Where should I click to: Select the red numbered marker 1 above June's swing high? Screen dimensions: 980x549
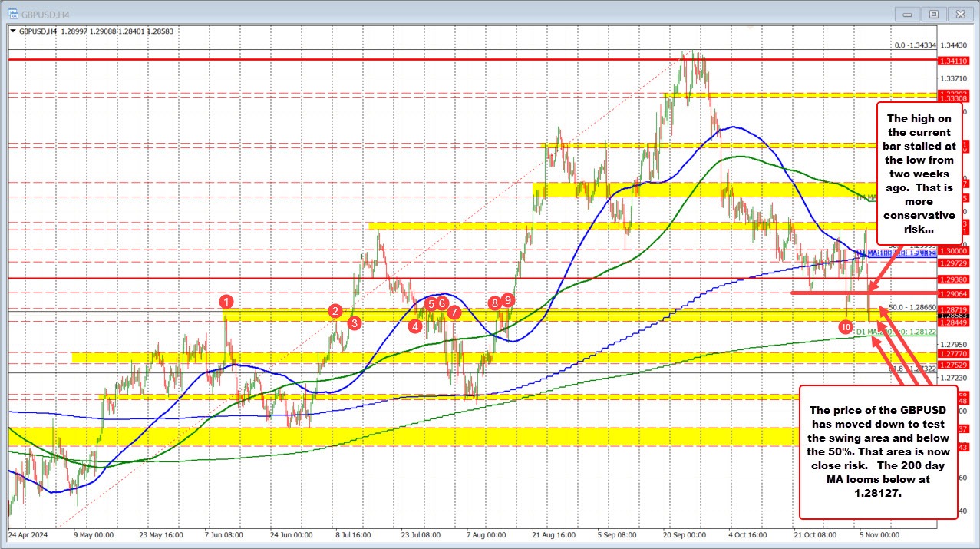click(226, 303)
